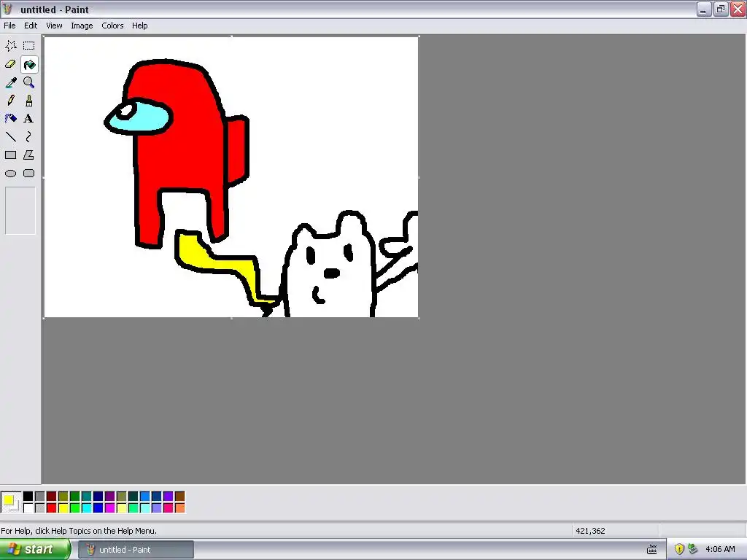Select the Magnifier tool
Viewport: 747px width, 560px height.
point(29,82)
